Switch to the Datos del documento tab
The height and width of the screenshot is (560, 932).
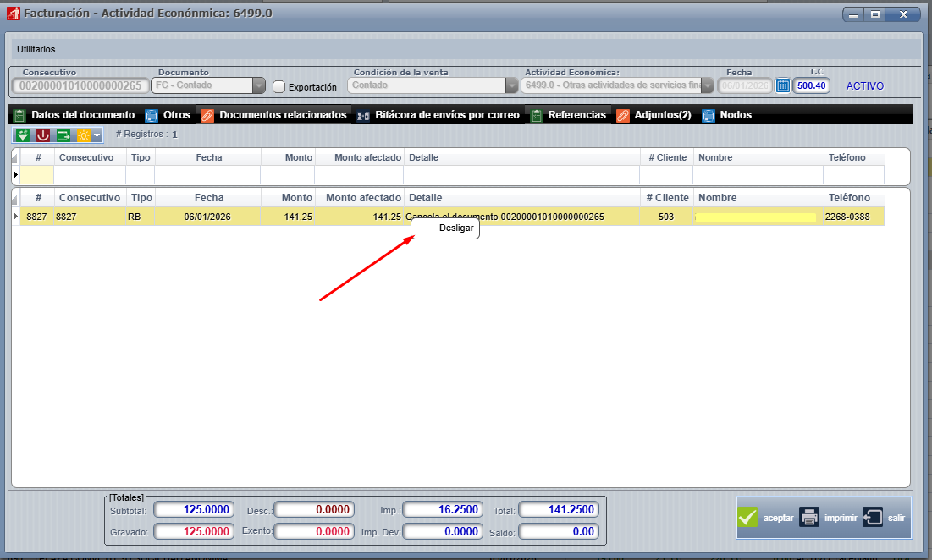click(x=82, y=115)
